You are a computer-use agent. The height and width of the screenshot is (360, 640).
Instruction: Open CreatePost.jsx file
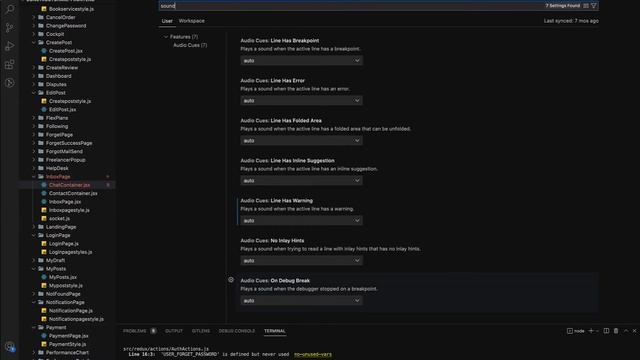click(x=66, y=51)
